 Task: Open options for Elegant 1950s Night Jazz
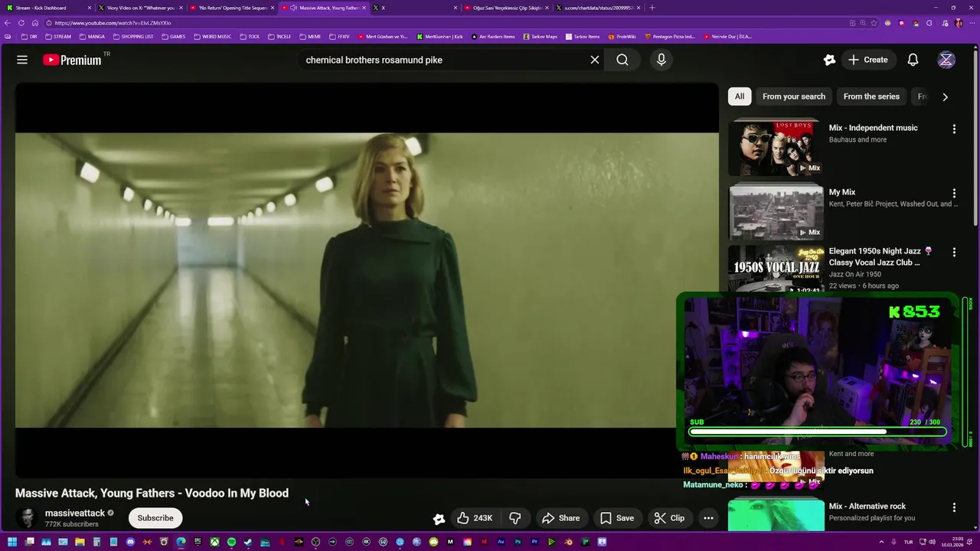(x=954, y=253)
